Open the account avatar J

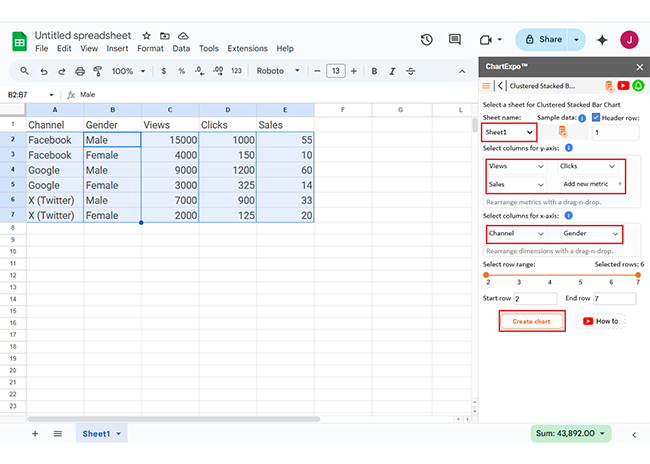pos(629,40)
